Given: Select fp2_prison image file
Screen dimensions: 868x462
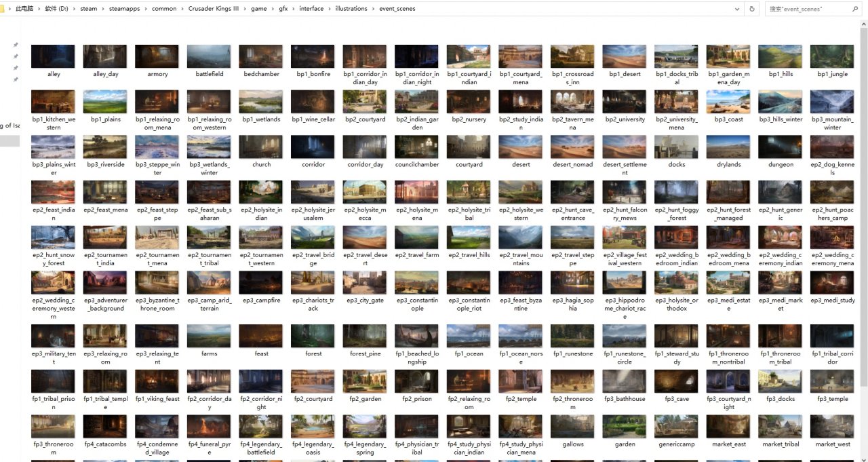Looking at the screenshot, I should 417,381.
